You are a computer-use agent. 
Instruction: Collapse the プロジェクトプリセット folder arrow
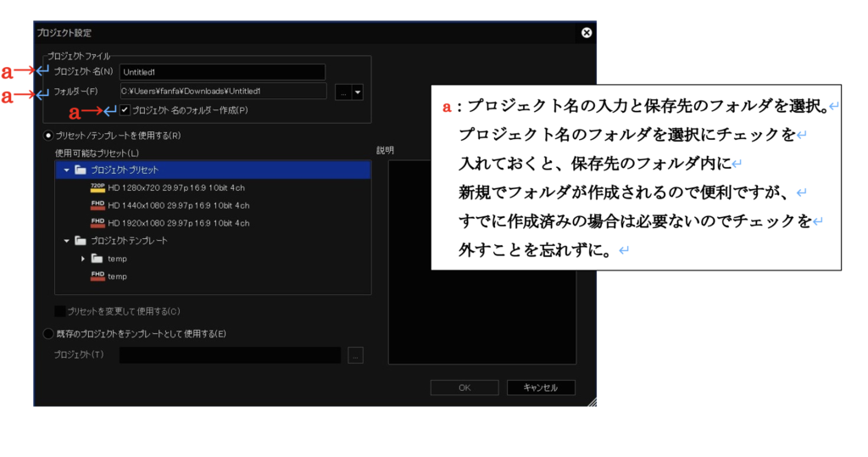pos(66,170)
